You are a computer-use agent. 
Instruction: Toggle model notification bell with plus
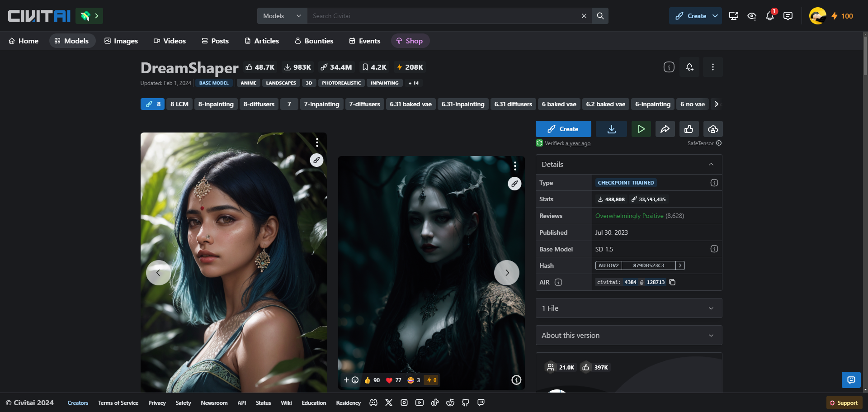click(689, 67)
